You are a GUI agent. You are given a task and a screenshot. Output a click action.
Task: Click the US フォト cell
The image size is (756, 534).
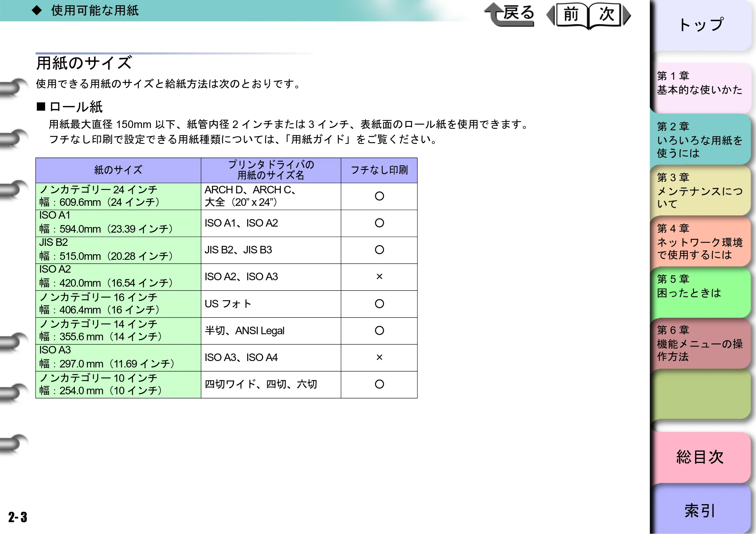[x=271, y=304]
